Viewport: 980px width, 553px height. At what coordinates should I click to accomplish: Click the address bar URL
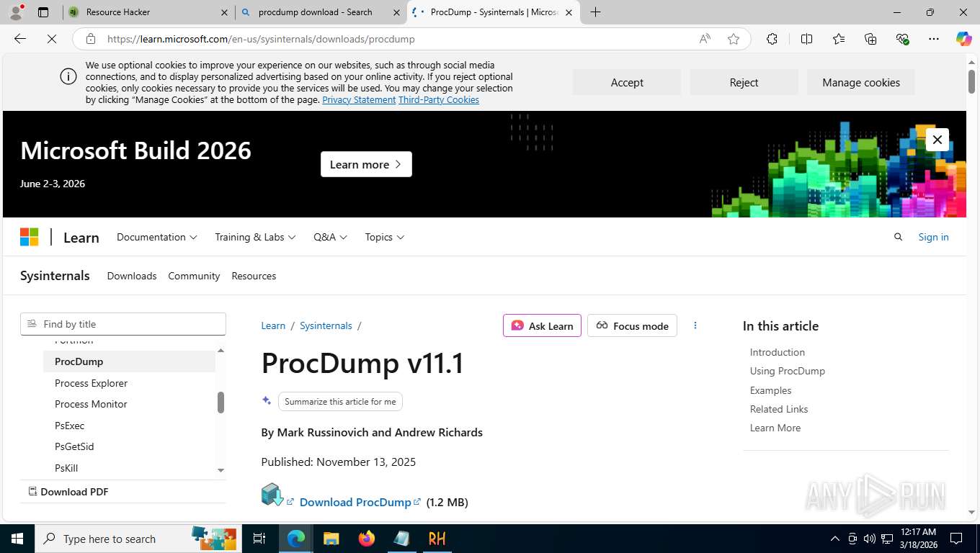point(261,39)
